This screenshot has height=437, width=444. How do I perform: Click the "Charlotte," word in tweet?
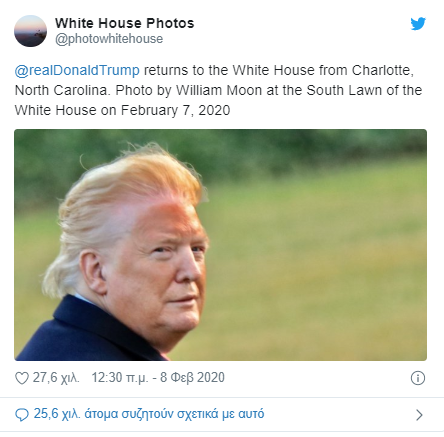point(383,71)
